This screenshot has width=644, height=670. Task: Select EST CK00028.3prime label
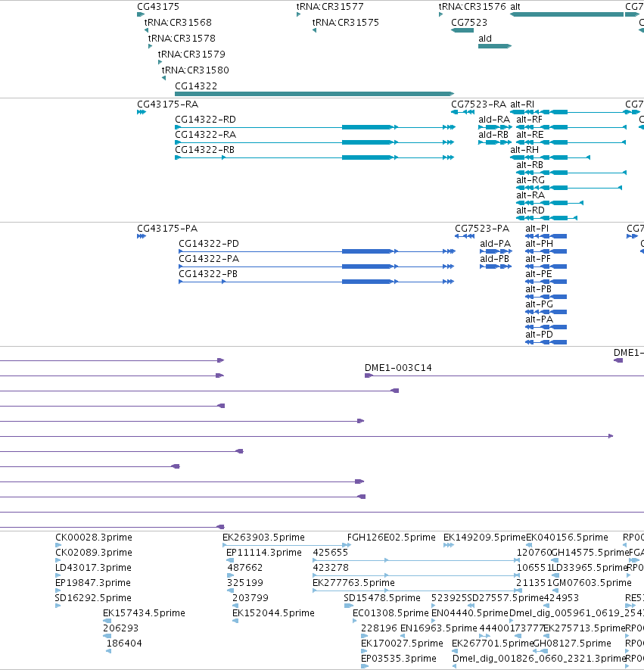coord(94,538)
